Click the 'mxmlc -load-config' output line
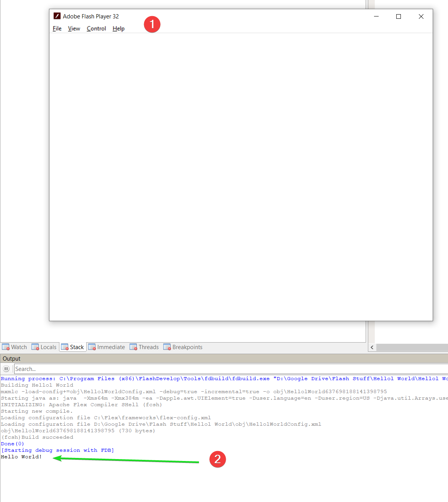The image size is (448, 502). coord(194,392)
